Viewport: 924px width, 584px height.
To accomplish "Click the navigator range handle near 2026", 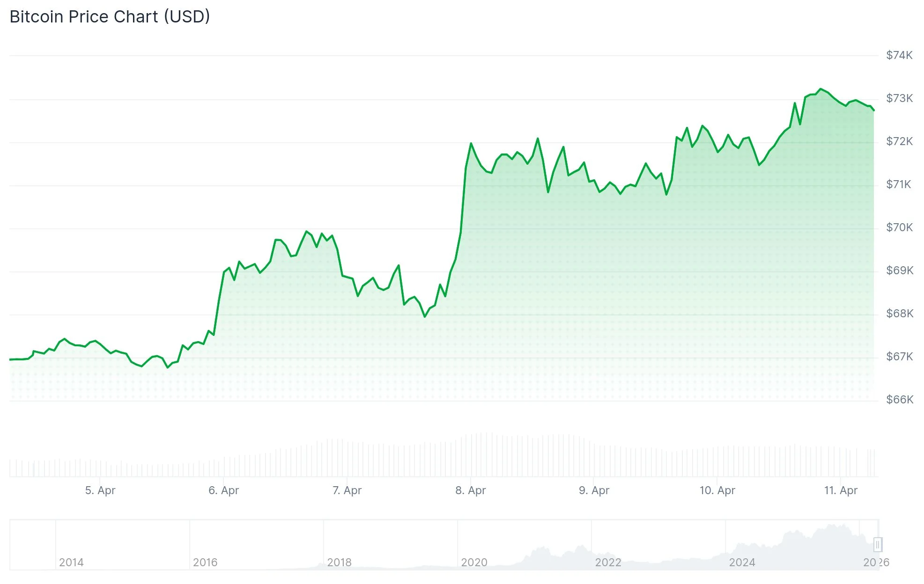I will click(878, 544).
